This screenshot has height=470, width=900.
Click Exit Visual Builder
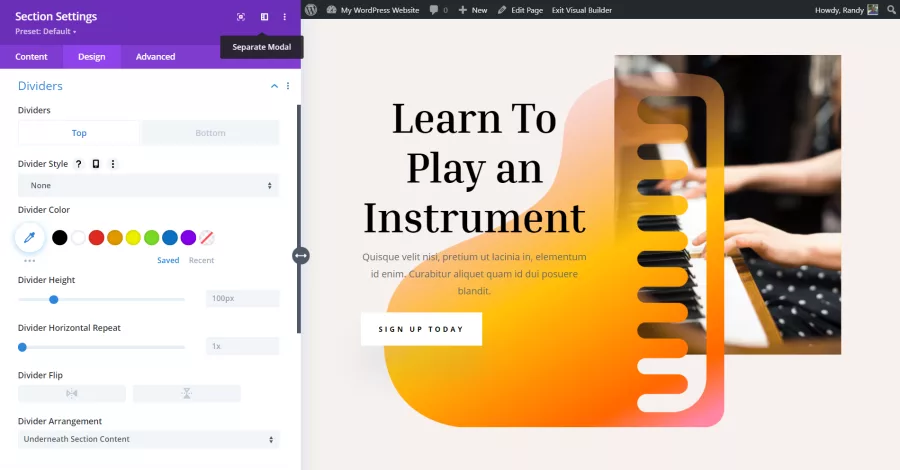pyautogui.click(x=581, y=10)
